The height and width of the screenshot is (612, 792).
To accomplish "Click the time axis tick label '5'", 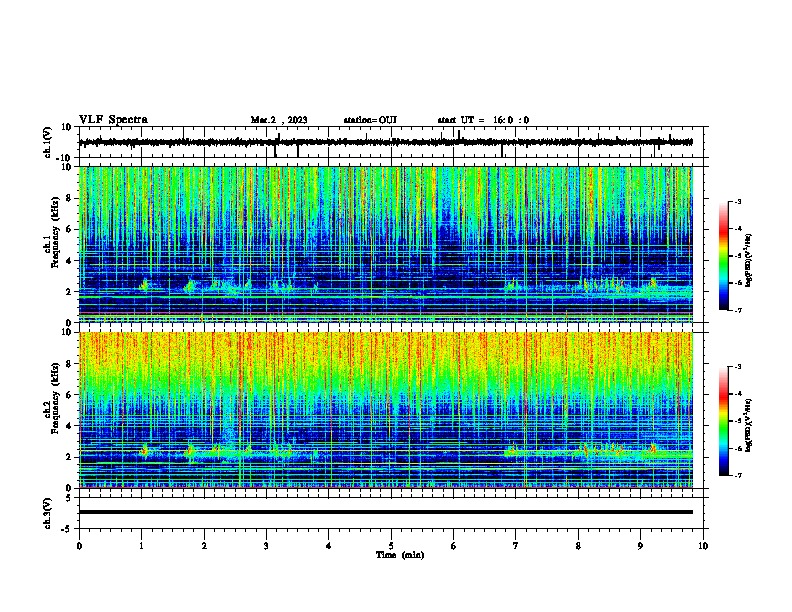I will [x=391, y=546].
